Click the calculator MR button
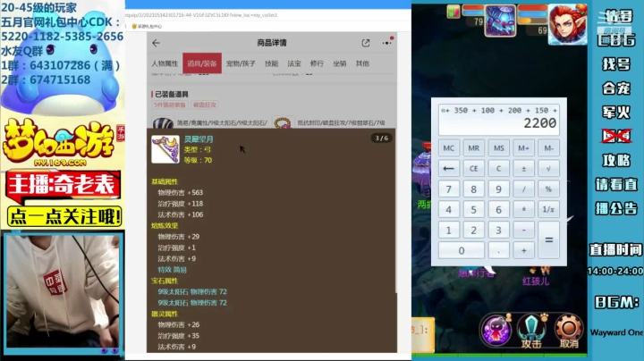644x361 pixels. [x=473, y=148]
